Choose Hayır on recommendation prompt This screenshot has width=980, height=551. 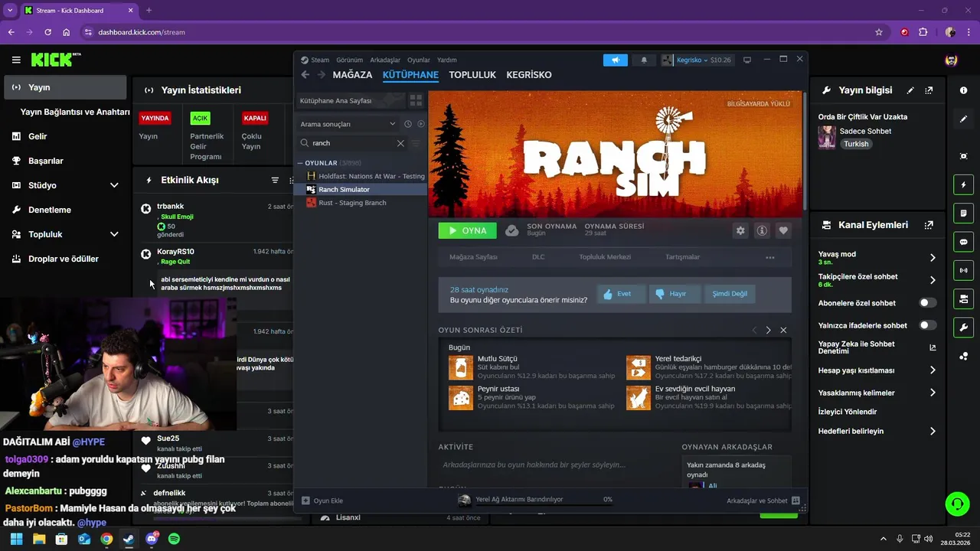(x=675, y=293)
